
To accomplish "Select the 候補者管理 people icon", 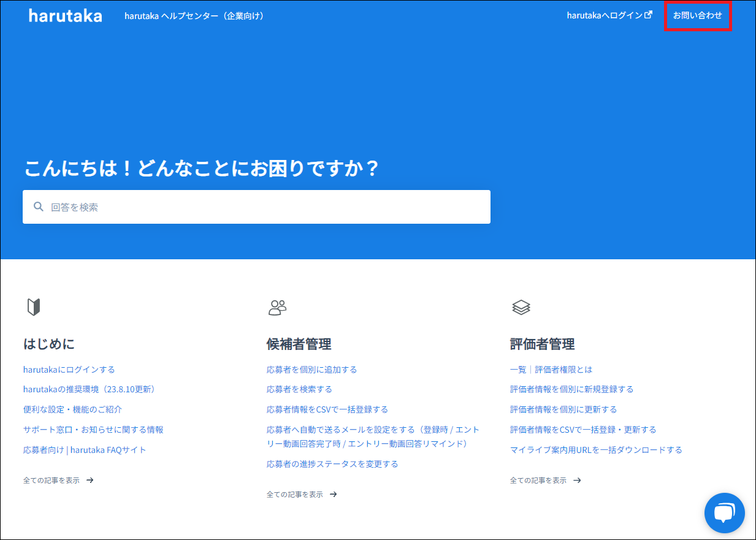I will 277,308.
